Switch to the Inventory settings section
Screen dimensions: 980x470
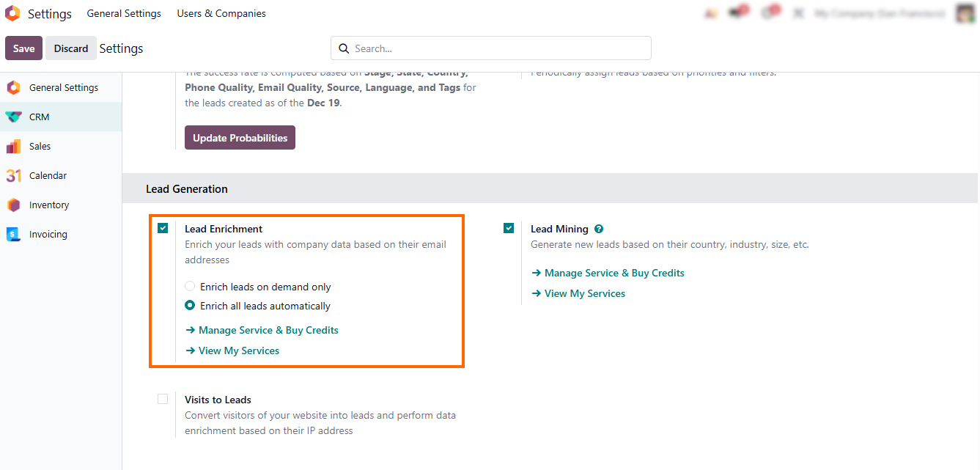pyautogui.click(x=48, y=205)
